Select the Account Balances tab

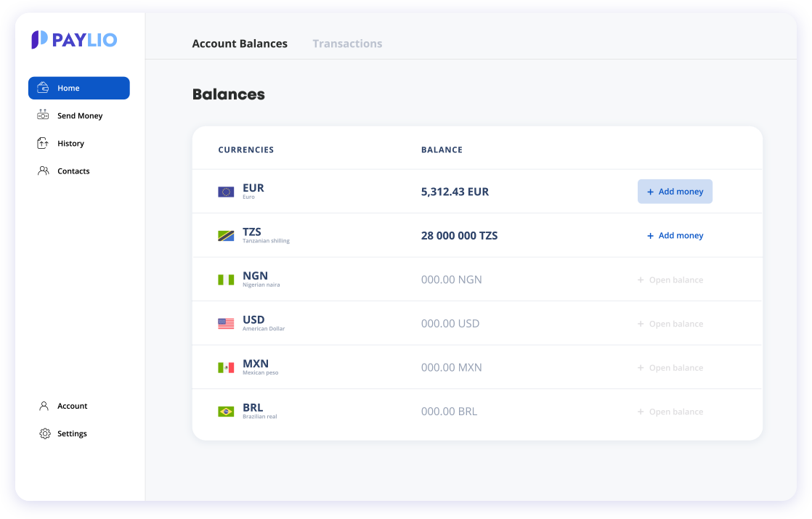(x=240, y=44)
